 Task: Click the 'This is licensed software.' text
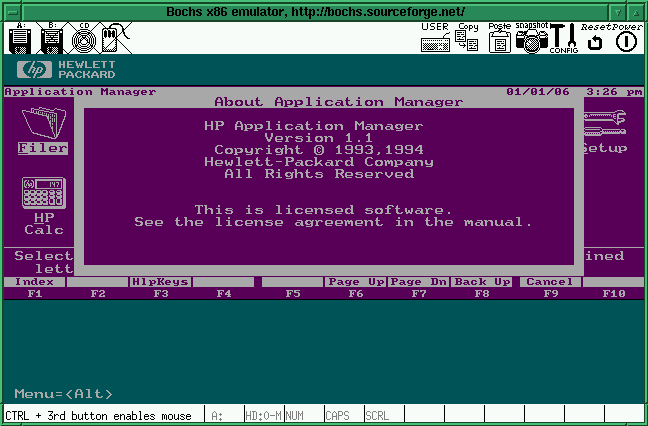point(323,210)
